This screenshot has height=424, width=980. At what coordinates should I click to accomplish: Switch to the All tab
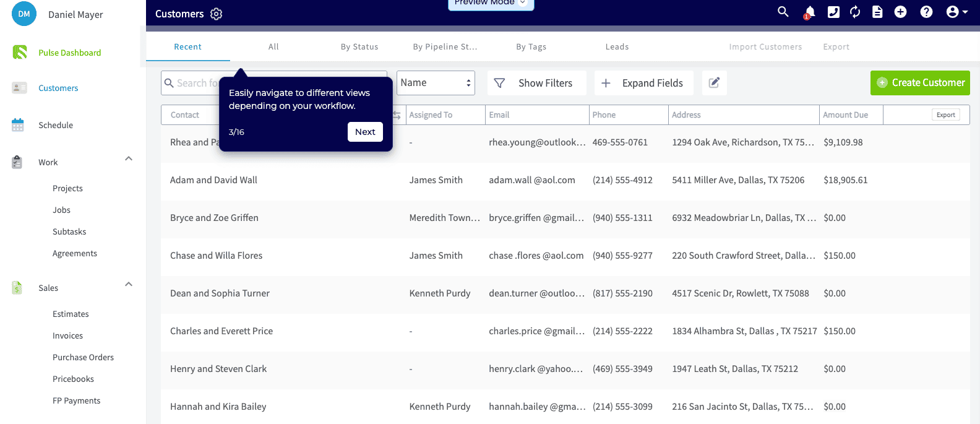coord(273,47)
